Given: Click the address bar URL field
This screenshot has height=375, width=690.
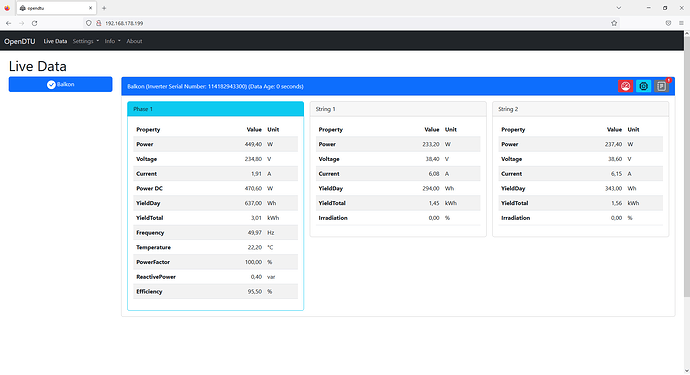Looking at the screenshot, I should click(352, 23).
